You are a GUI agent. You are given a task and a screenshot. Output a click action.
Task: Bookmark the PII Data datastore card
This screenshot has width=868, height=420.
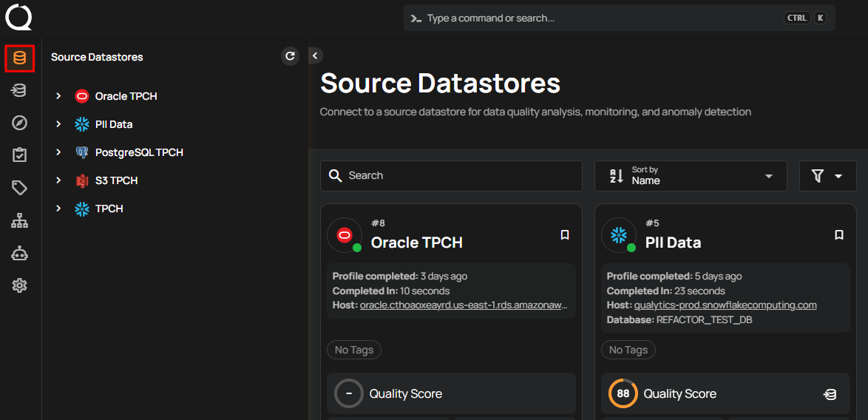tap(838, 235)
